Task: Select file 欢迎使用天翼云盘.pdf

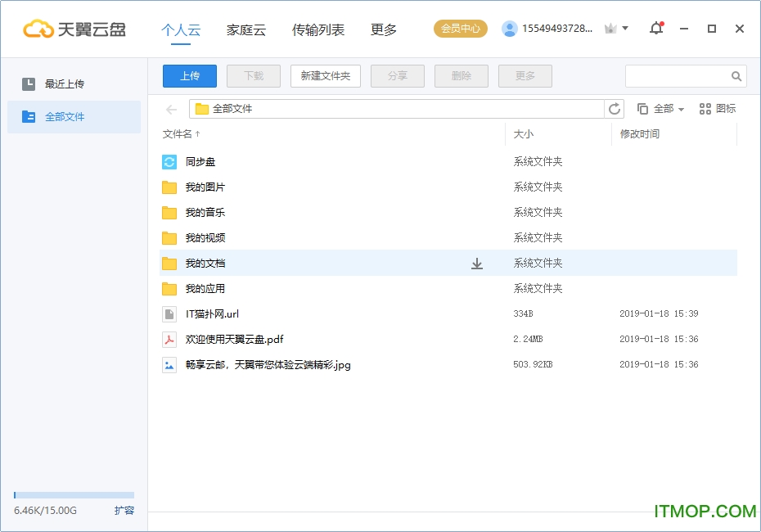Action: (x=234, y=340)
